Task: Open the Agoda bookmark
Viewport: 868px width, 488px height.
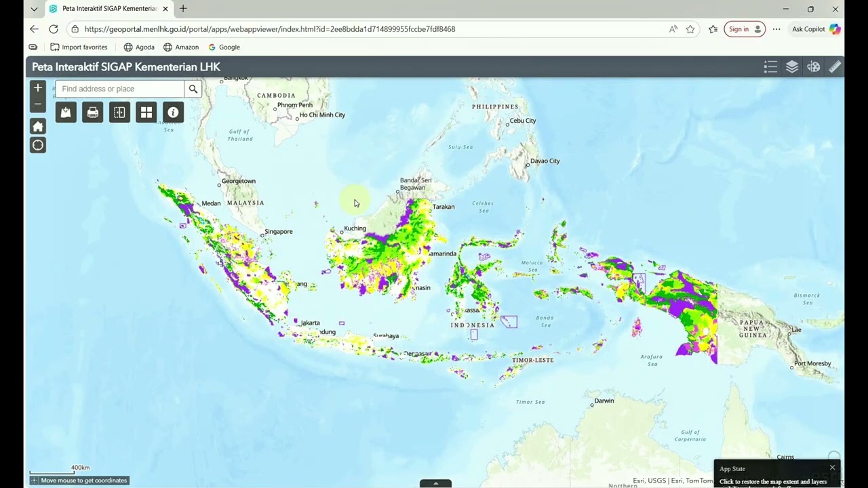Action: tap(139, 47)
